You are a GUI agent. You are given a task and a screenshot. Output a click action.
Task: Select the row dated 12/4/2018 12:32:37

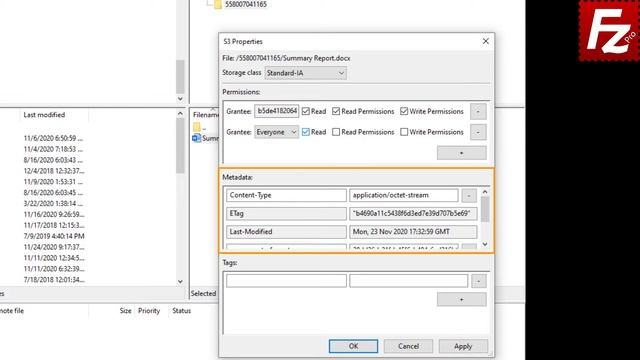[x=54, y=171]
